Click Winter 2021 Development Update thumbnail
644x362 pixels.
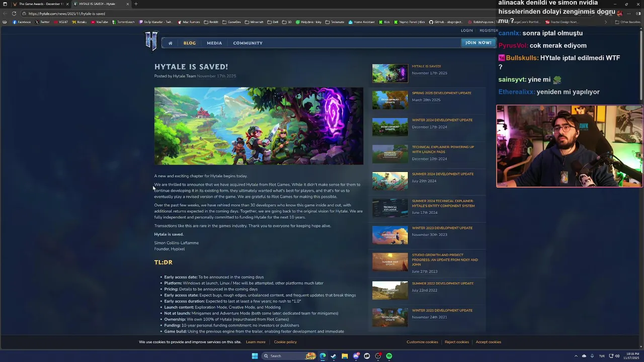390,317
